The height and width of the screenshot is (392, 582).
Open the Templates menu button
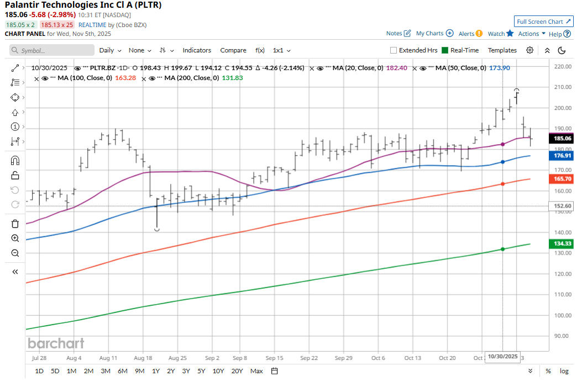coord(502,50)
